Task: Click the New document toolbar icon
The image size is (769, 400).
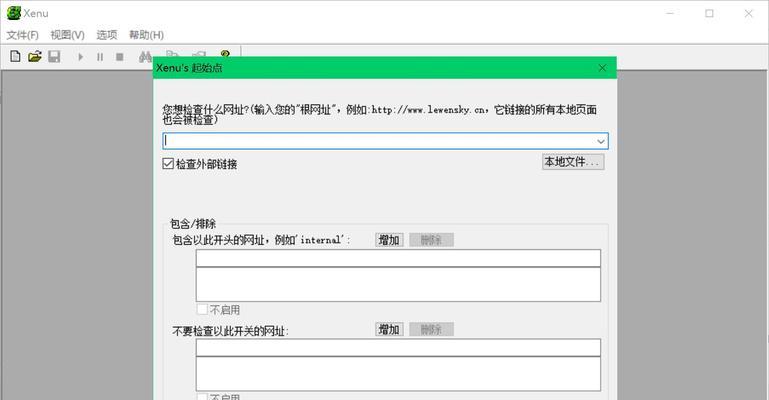Action: click(15, 56)
